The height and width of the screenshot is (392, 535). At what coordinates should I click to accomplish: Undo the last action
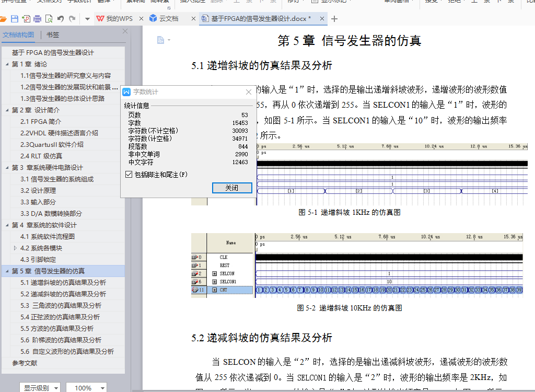(x=61, y=19)
